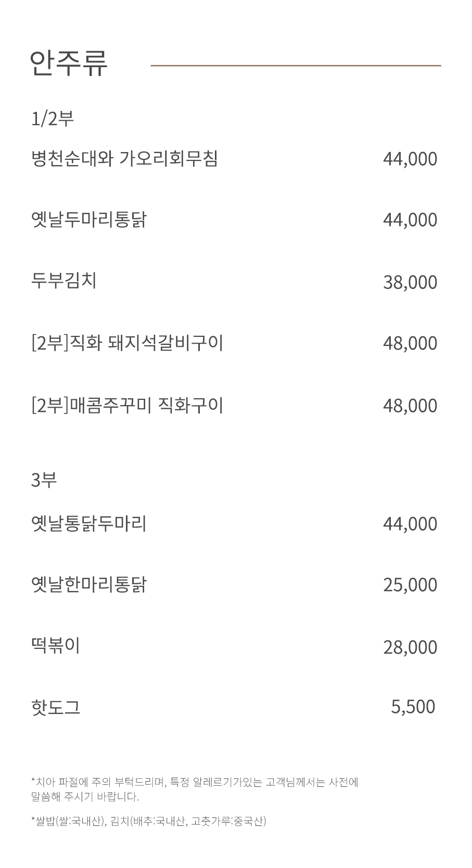Select the 떡볶이 menu item
The image size is (472, 868).
pos(55,646)
